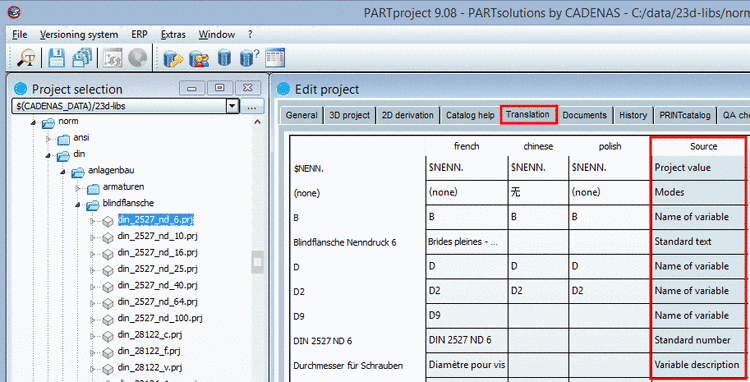
Task: Click the Save floppy disk icon
Action: (56, 58)
